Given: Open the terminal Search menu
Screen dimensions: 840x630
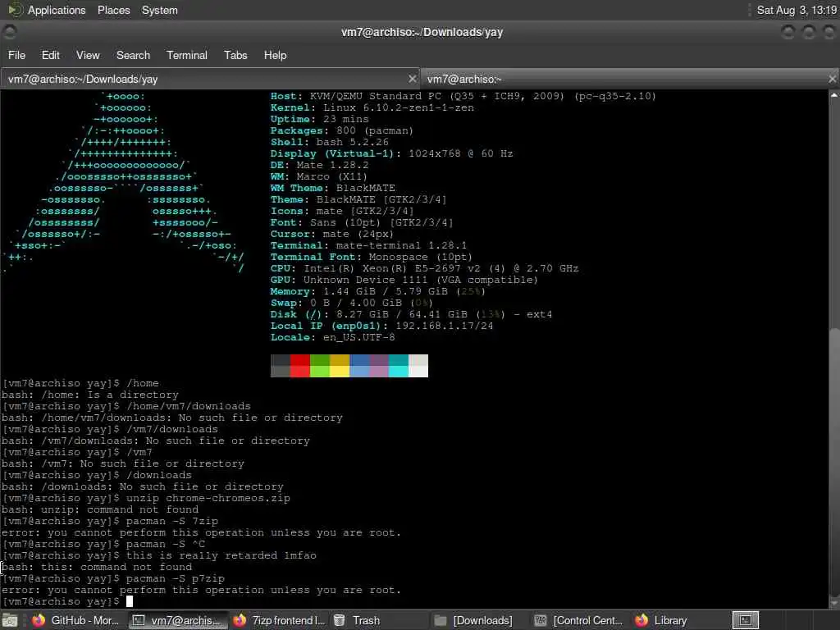Looking at the screenshot, I should 133,55.
